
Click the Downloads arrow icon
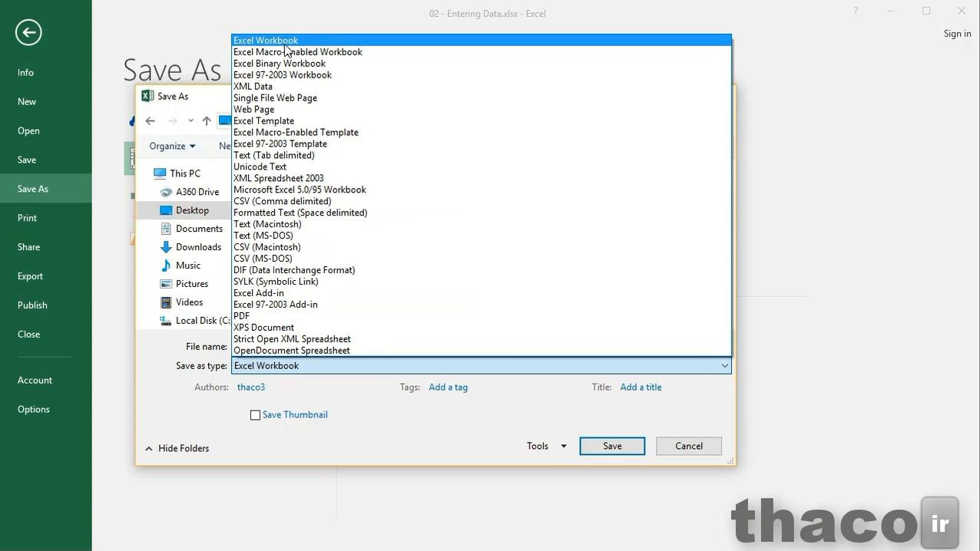tap(166, 247)
